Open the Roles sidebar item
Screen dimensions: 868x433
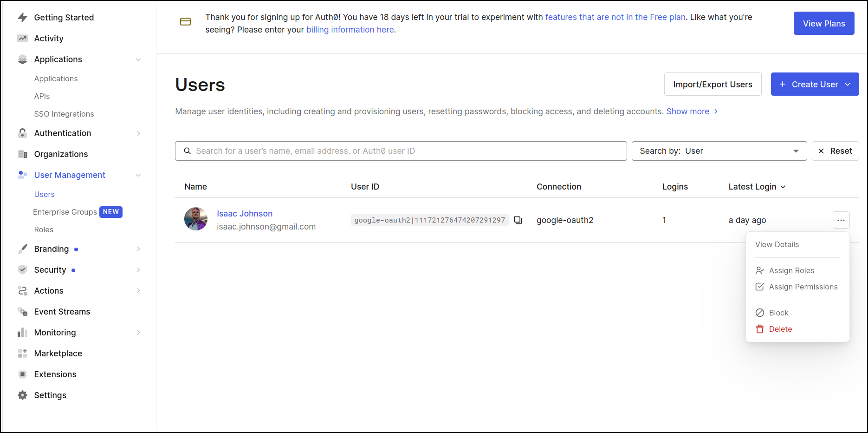(44, 230)
